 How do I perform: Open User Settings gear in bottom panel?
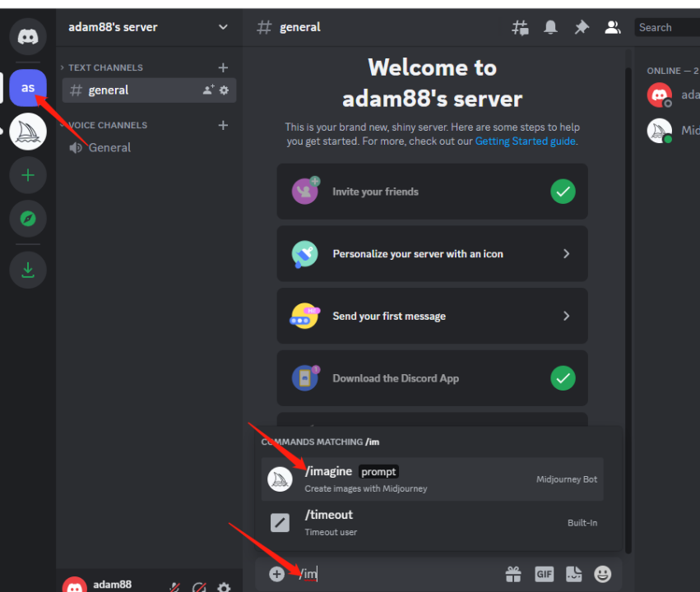click(224, 587)
